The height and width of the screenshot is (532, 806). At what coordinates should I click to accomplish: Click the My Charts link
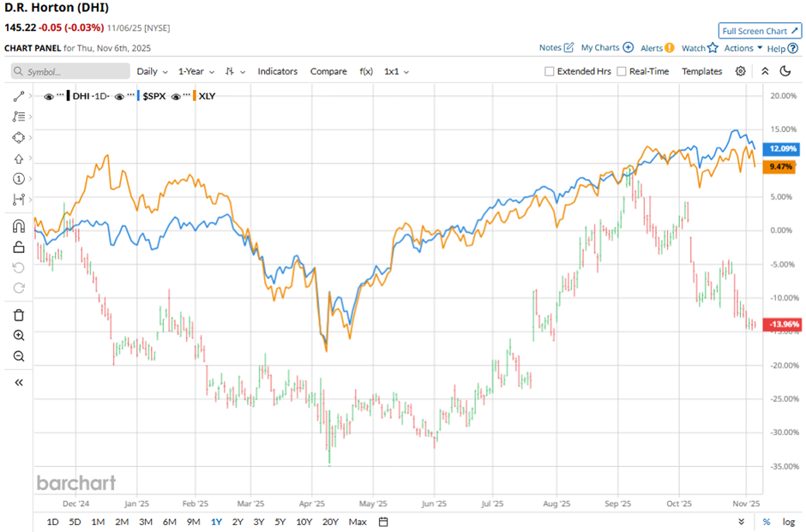pos(600,47)
